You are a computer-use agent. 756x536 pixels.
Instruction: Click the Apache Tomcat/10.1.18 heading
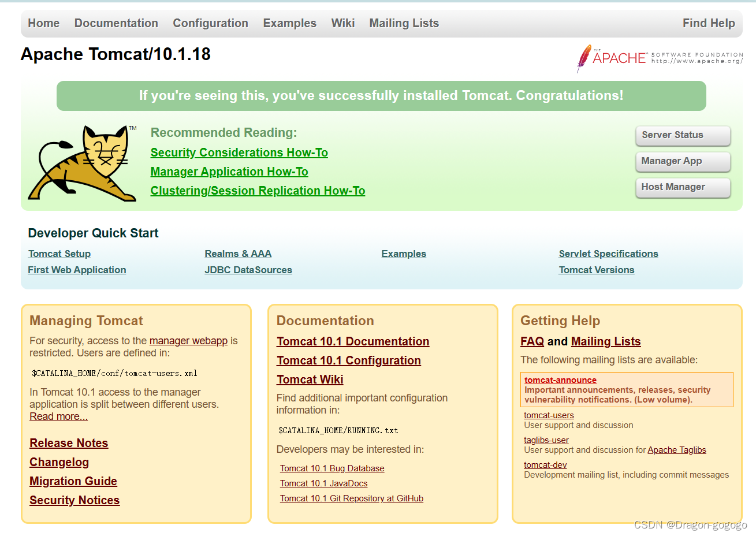116,54
